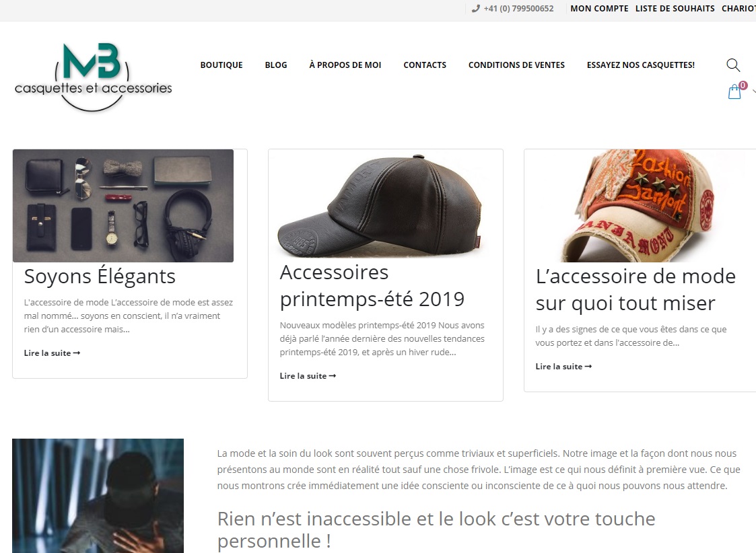The height and width of the screenshot is (553, 756).
Task: Read more on L'accessoire de mode article
Action: click(563, 367)
